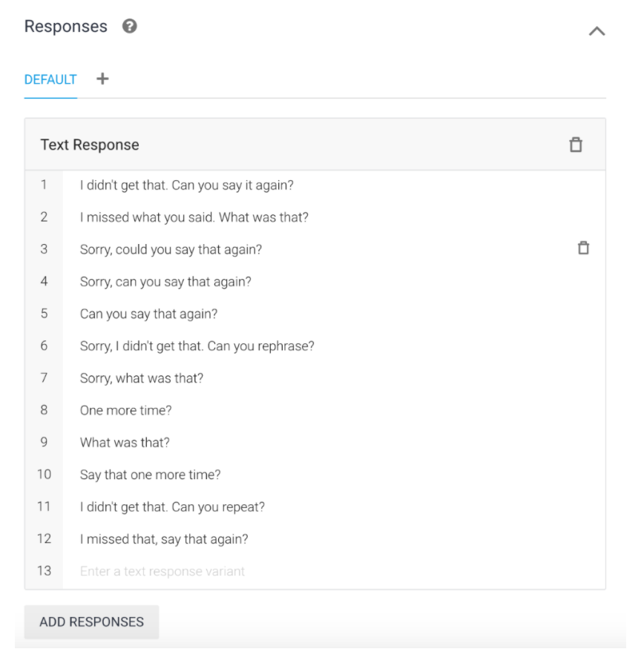The width and height of the screenshot is (644, 669).
Task: Edit the 'Sorry, can you say that again?' response
Action: click(x=165, y=282)
